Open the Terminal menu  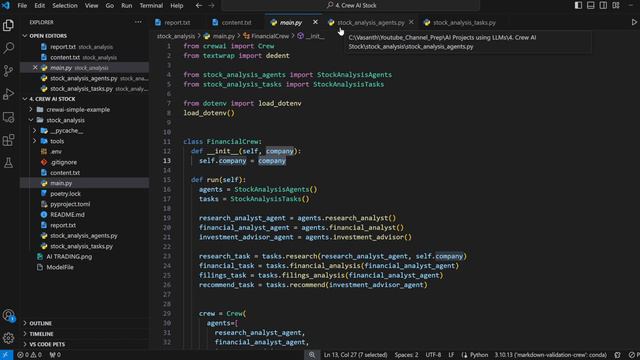[151, 6]
